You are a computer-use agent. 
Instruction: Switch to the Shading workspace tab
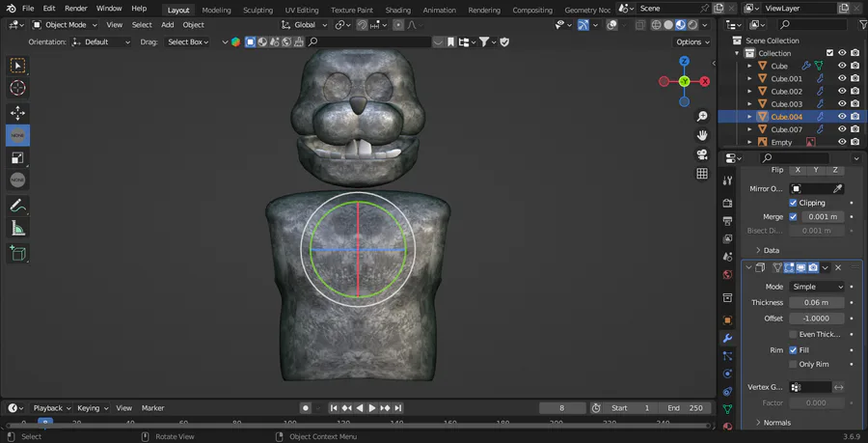398,10
